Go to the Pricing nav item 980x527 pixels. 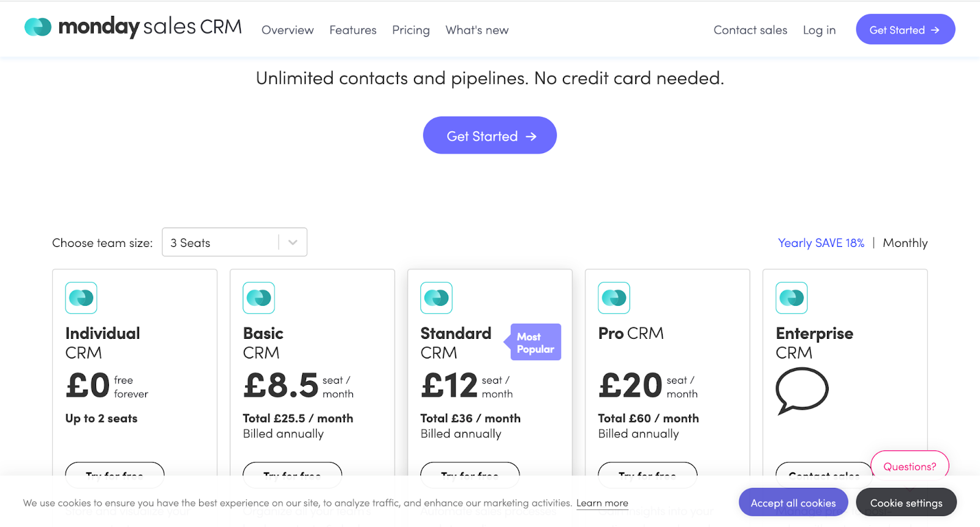pos(410,30)
